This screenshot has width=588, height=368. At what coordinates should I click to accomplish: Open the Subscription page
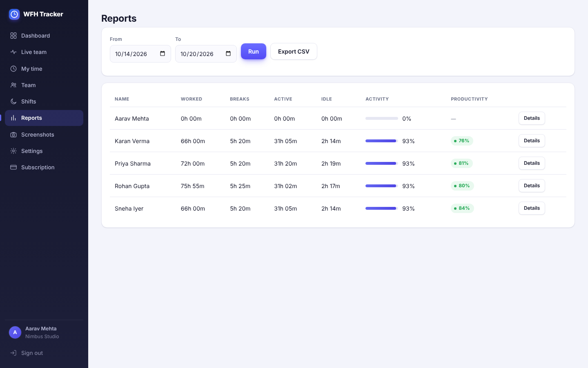coord(44,167)
